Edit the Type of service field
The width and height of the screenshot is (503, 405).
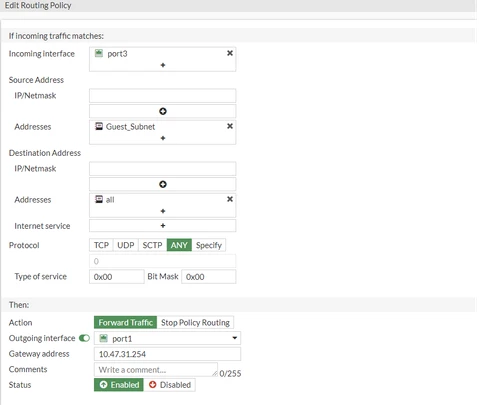[x=117, y=277]
